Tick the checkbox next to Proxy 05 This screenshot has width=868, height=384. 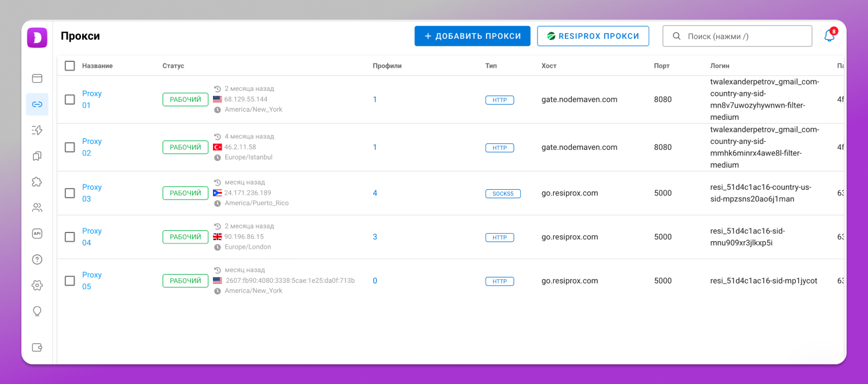point(70,281)
